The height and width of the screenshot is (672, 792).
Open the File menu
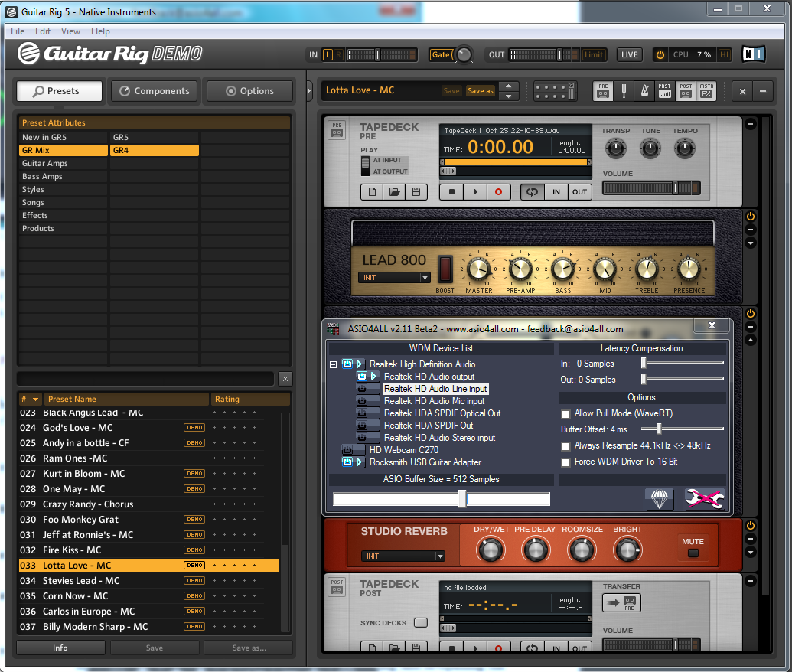point(18,31)
